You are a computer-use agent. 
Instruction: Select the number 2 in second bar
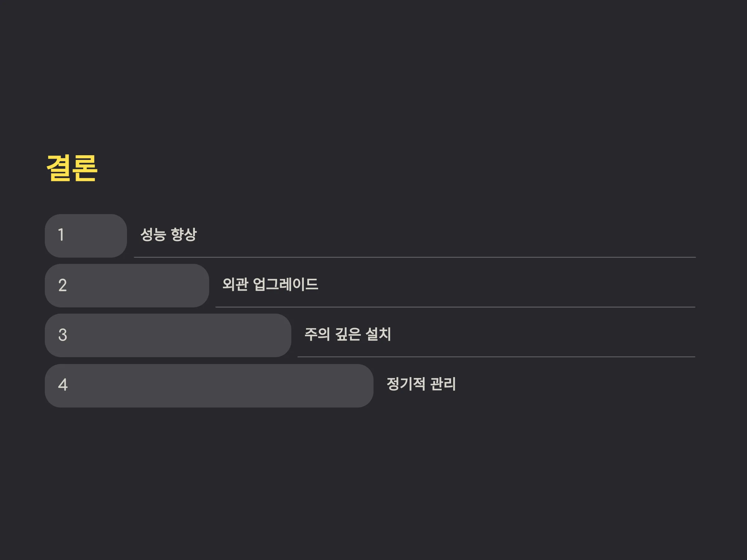(x=63, y=285)
